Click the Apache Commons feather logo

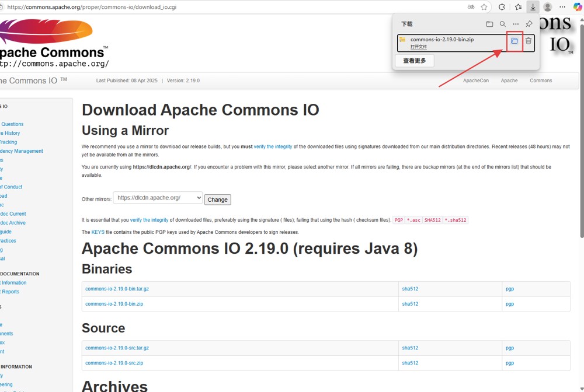(46, 32)
